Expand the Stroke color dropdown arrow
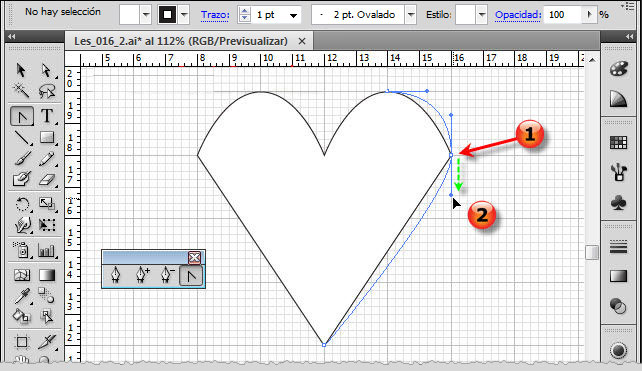Viewport: 642px width, 371px height. [184, 15]
